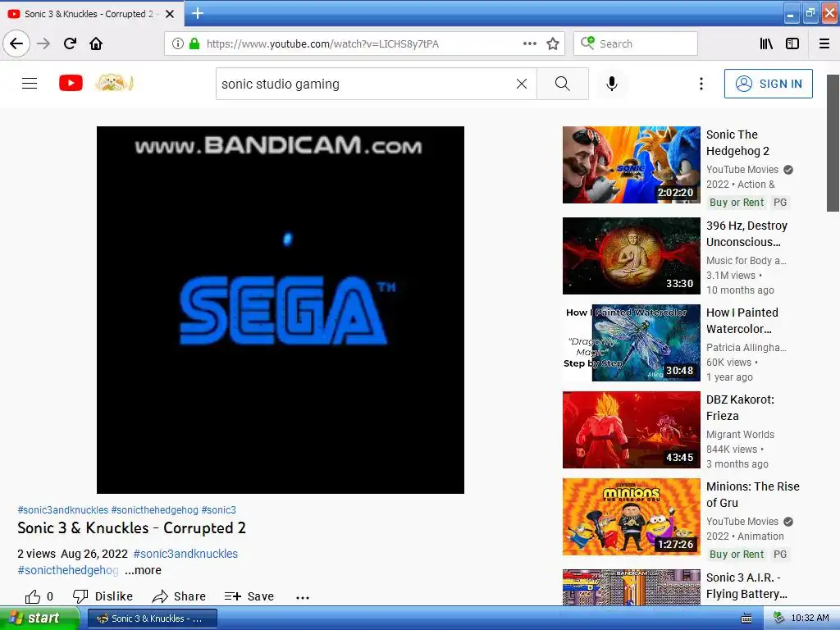Open the #sonic3andknuckles hashtag above title
Screen dimensions: 840x630
pyautogui.click(x=62, y=510)
